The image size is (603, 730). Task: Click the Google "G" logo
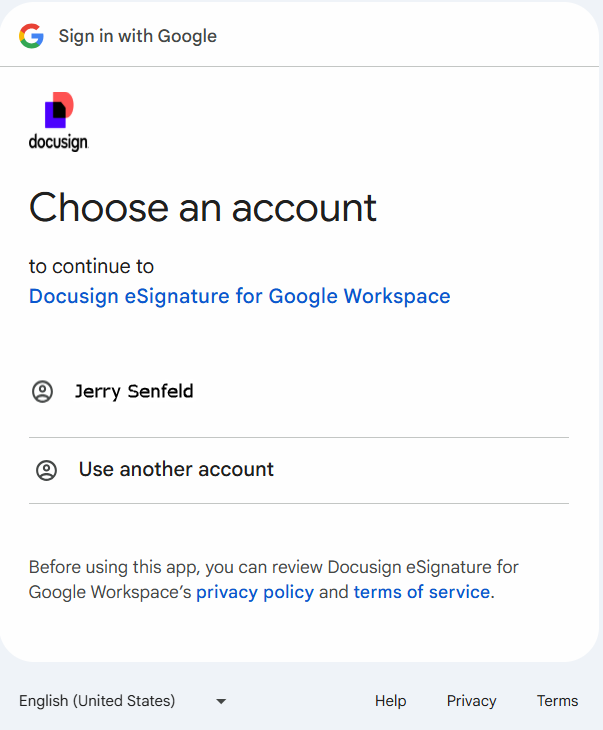pyautogui.click(x=31, y=36)
